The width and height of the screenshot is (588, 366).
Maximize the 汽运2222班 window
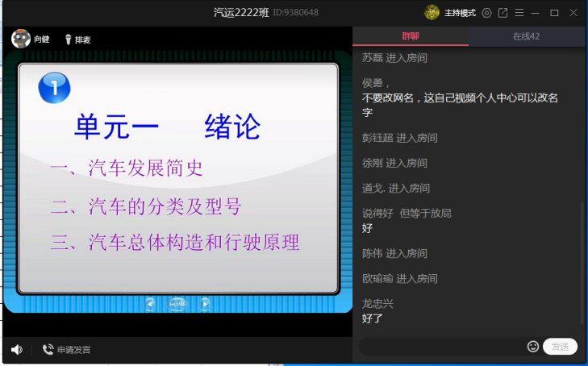click(554, 13)
